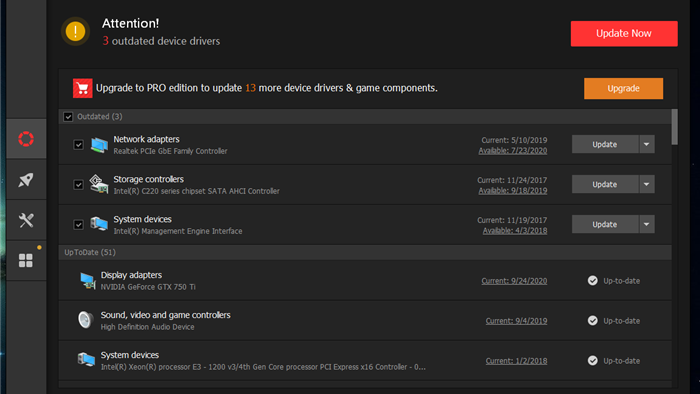This screenshot has width=700, height=394.
Task: Select the NVIDIA GeForce GTX 750 Ti text
Action: click(x=148, y=287)
